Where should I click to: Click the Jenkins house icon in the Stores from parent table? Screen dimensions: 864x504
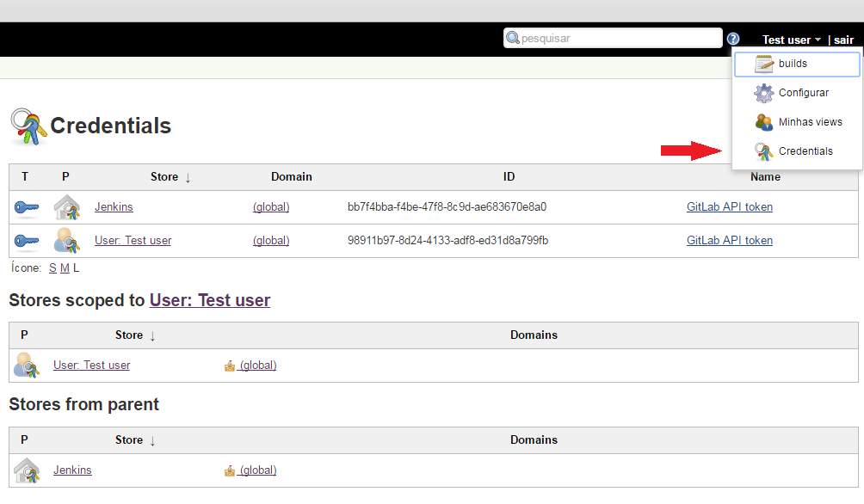tap(27, 470)
